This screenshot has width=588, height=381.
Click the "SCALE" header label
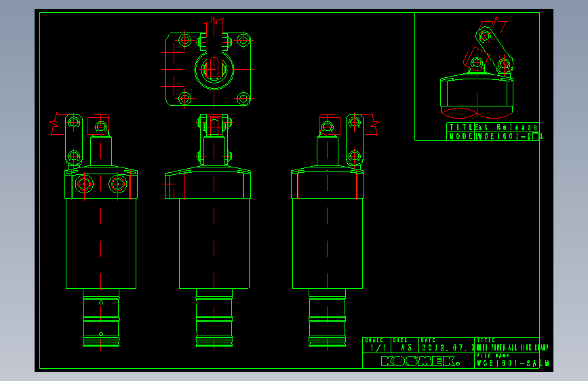[374, 340]
